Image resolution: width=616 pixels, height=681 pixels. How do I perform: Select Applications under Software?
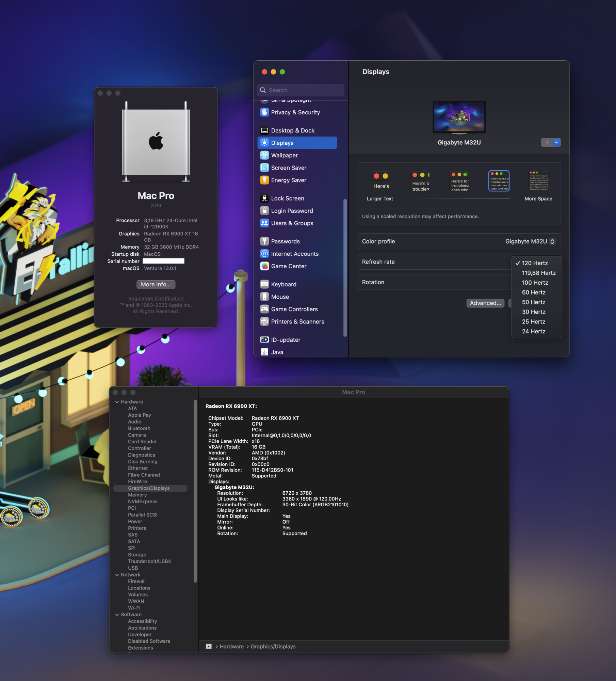coord(142,628)
